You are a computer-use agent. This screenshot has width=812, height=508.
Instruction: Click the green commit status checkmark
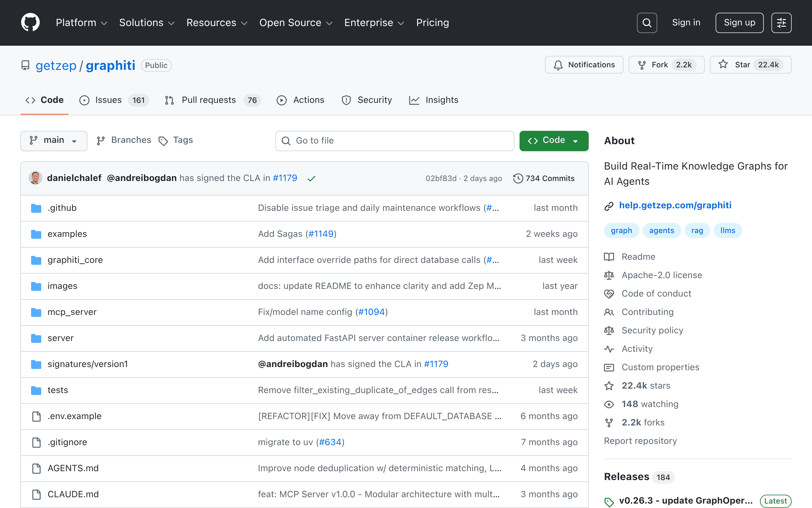pos(311,178)
